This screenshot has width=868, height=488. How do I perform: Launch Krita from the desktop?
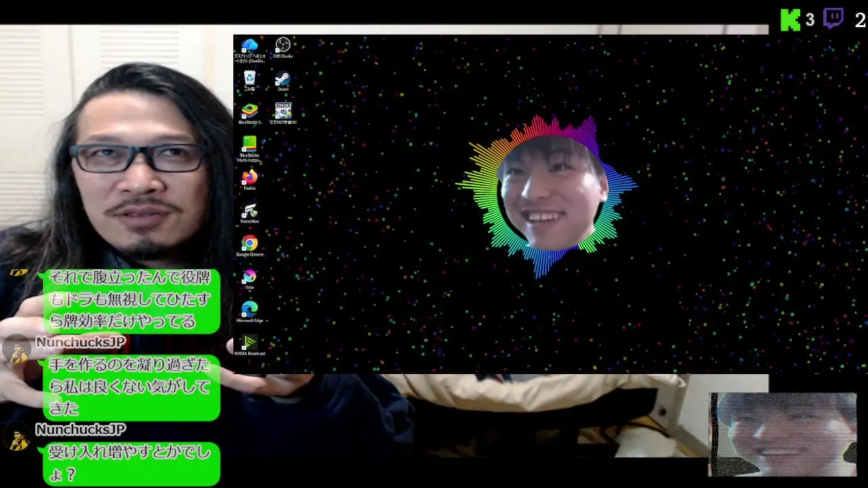pyautogui.click(x=250, y=279)
